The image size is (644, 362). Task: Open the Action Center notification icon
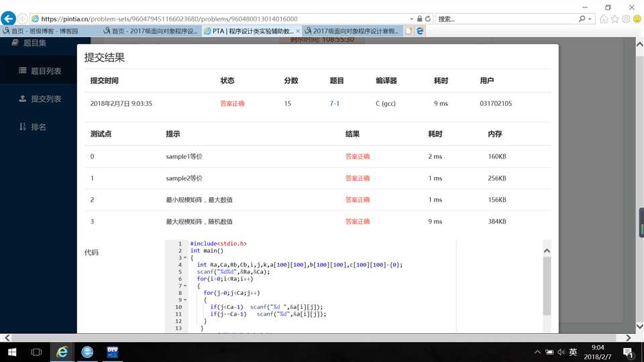coord(628,352)
